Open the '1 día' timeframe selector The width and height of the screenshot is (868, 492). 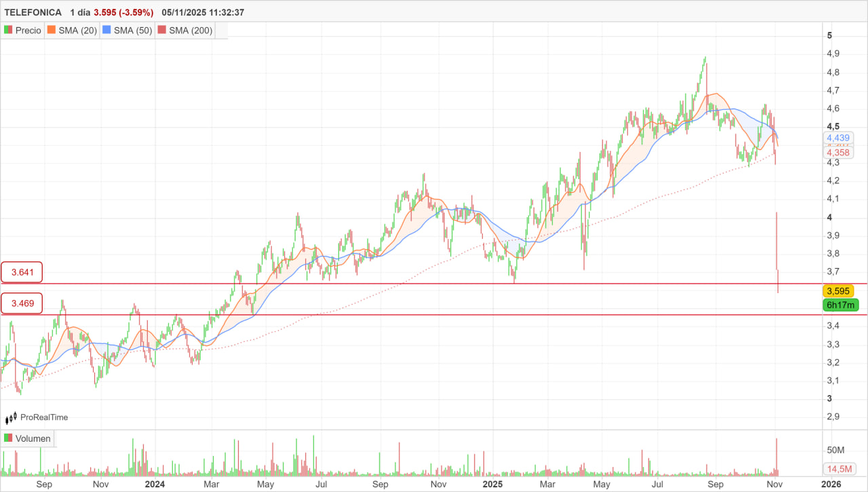pos(79,12)
